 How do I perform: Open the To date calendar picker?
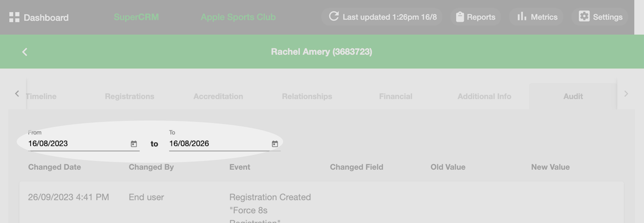click(275, 144)
